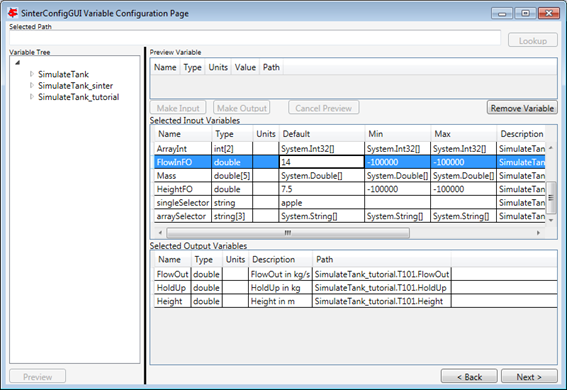Click the singleSelector default value apple

pos(322,203)
